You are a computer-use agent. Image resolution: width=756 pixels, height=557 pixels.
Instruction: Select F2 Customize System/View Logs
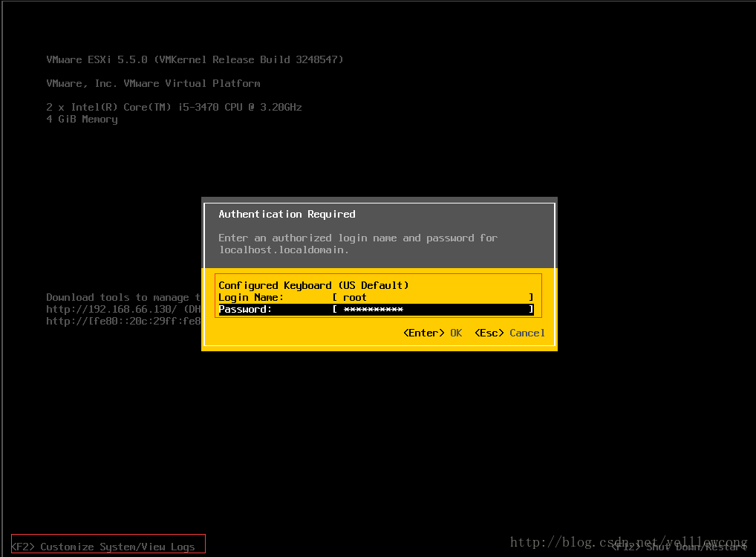click(x=103, y=547)
